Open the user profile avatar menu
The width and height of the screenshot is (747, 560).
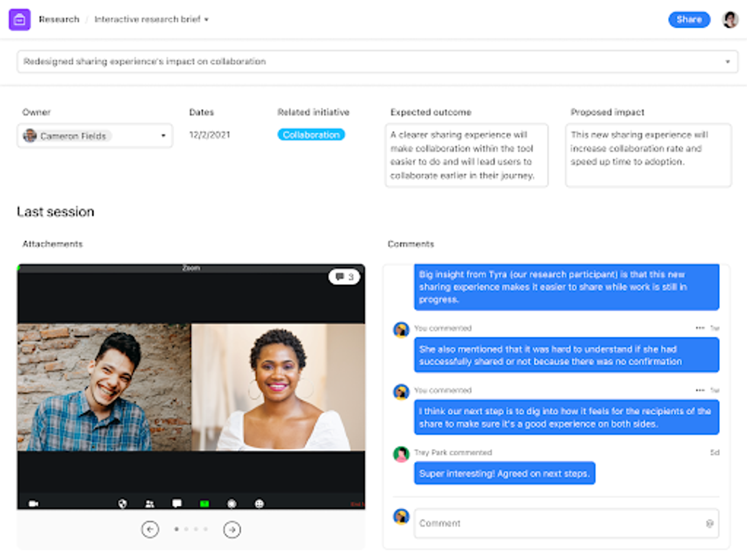pos(730,20)
